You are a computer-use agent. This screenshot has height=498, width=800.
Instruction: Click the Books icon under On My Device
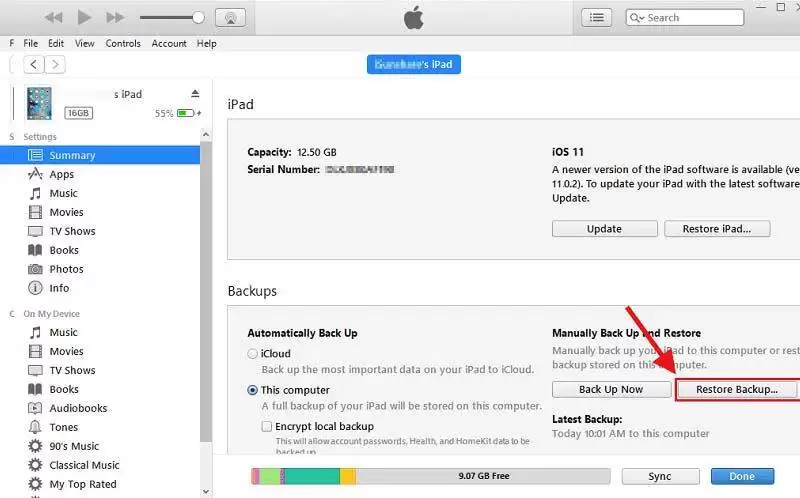35,389
